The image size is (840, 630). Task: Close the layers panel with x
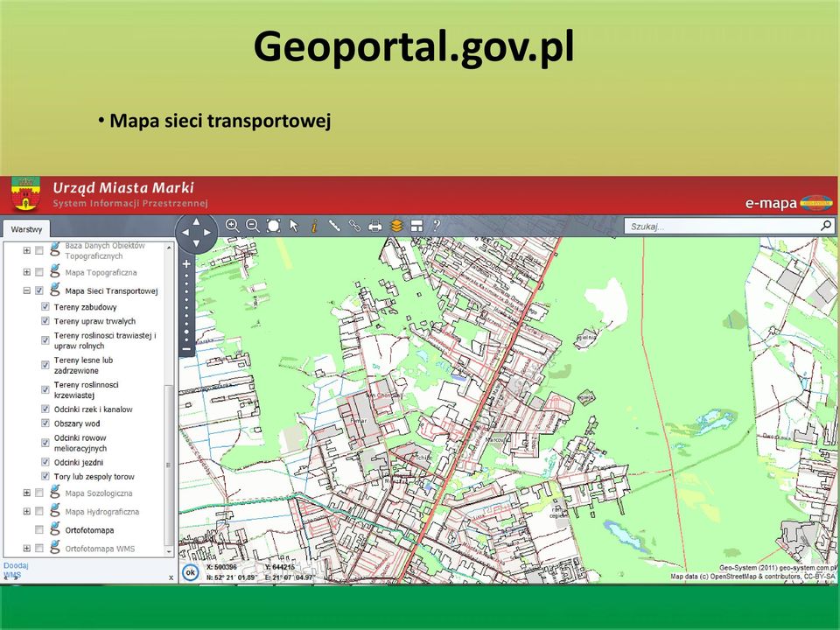tap(171, 577)
